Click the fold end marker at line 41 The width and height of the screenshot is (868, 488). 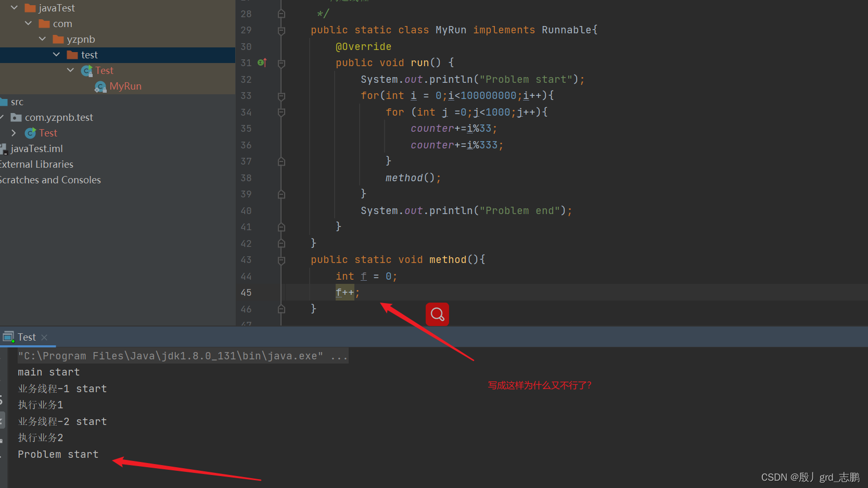tap(282, 227)
